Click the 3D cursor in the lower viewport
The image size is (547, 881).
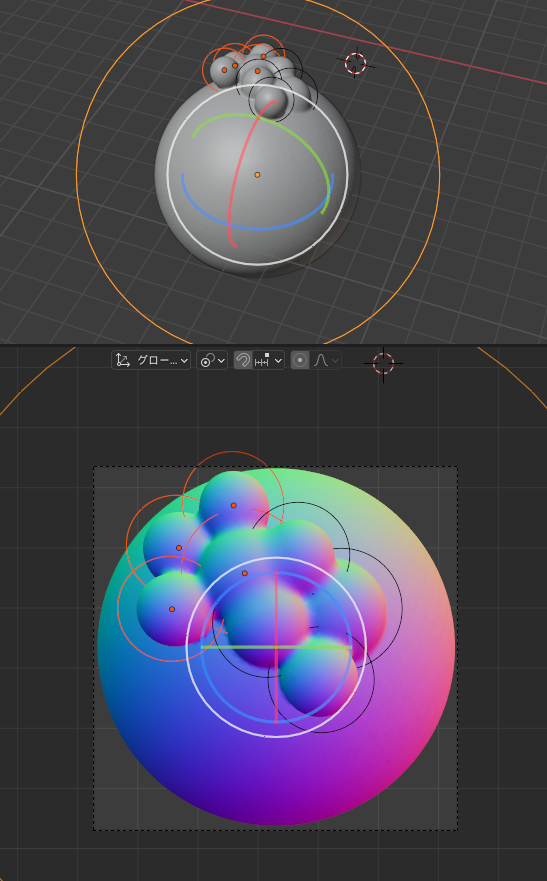[x=384, y=364]
